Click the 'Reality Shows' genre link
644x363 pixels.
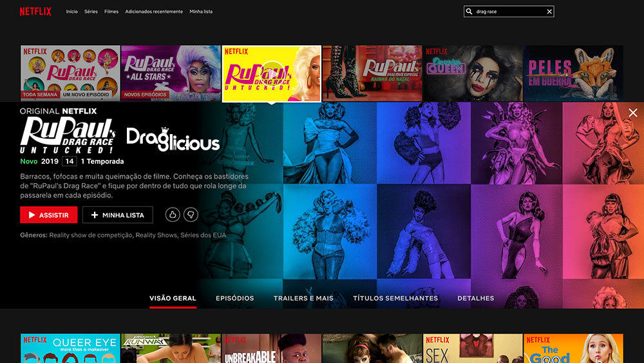156,235
